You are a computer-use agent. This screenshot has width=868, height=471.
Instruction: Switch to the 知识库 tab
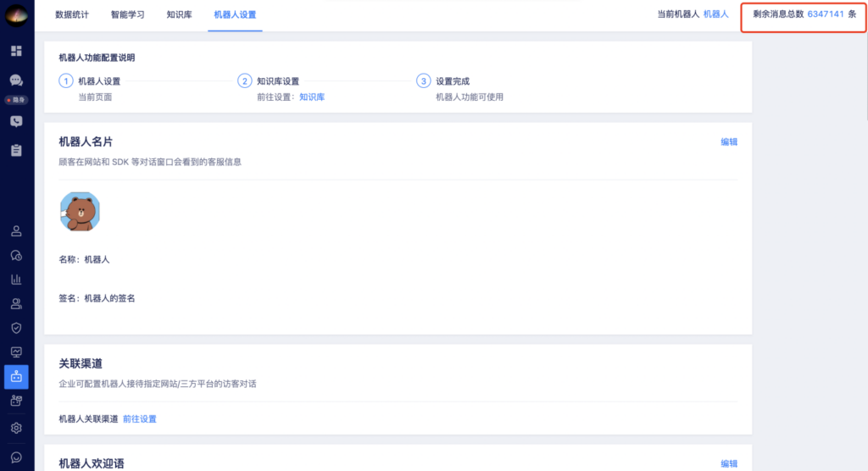click(x=180, y=15)
